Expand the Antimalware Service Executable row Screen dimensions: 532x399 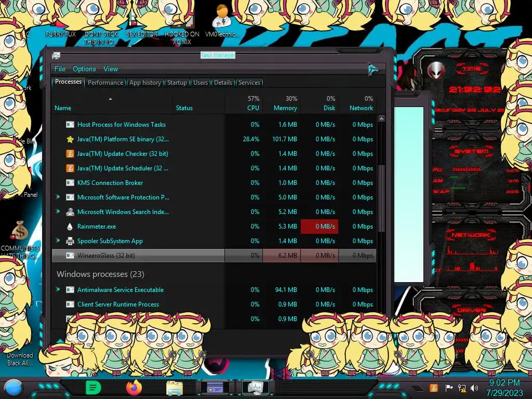58,289
